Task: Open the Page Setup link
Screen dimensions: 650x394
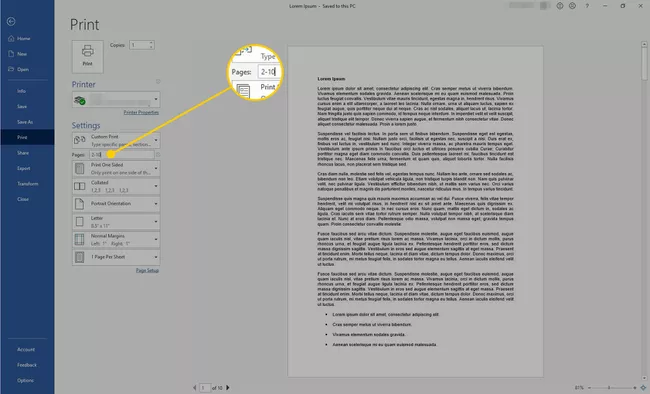Action: [x=147, y=270]
